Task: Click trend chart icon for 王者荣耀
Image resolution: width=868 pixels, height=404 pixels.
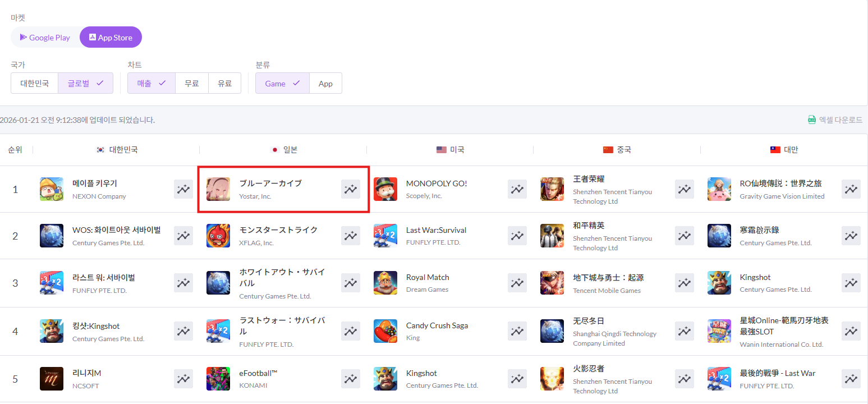Action: click(684, 190)
